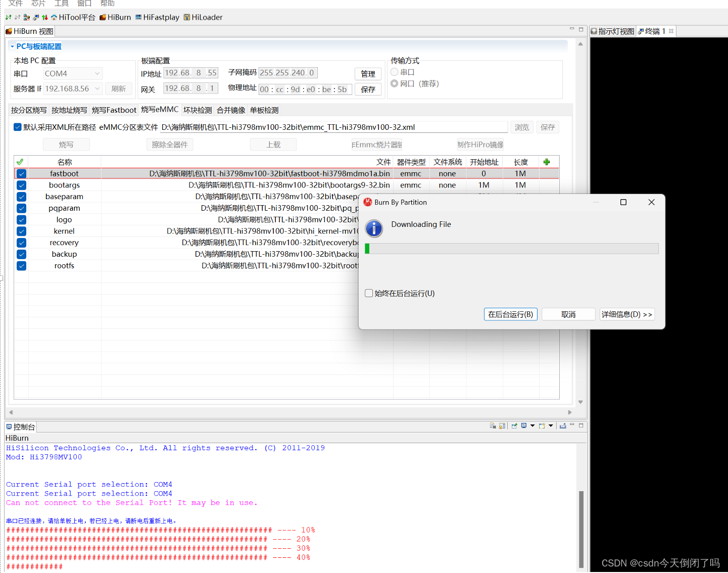Click the 刷新 button

119,89
